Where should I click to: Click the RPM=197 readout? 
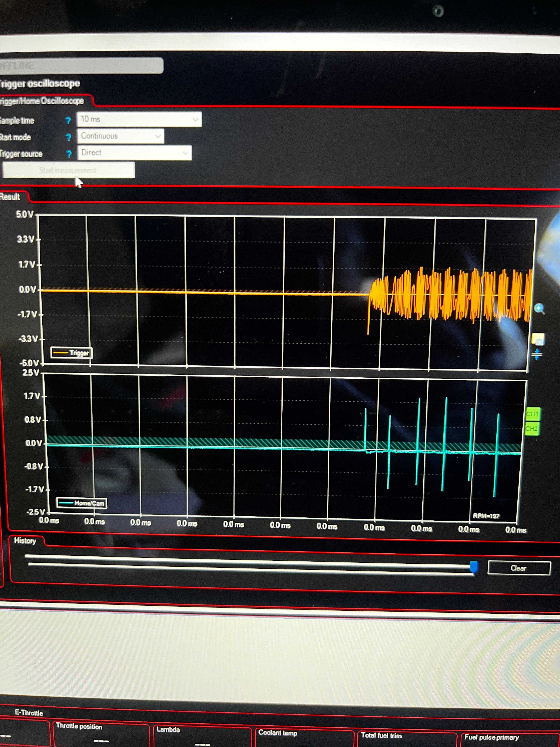(x=486, y=516)
